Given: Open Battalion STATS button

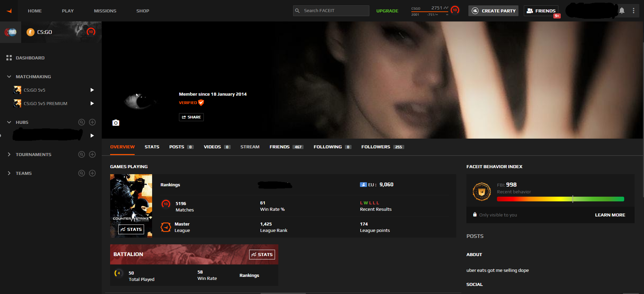Looking at the screenshot, I should tap(262, 254).
